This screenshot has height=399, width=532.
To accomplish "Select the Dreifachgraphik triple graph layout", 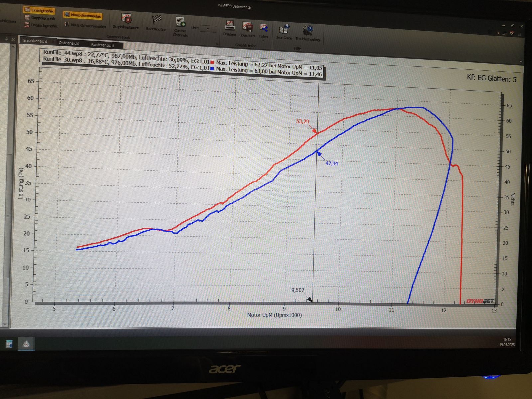I will pos(41,25).
